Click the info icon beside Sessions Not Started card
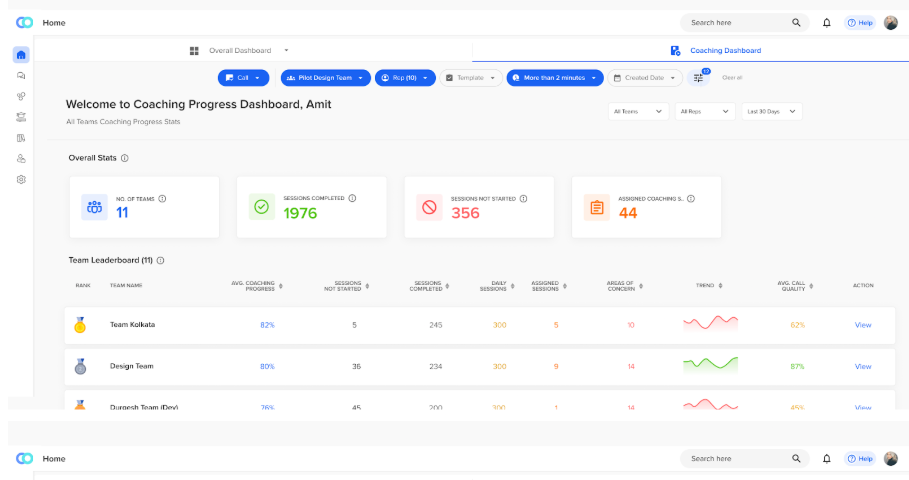Screen dimensions: 909x480 click(x=523, y=198)
